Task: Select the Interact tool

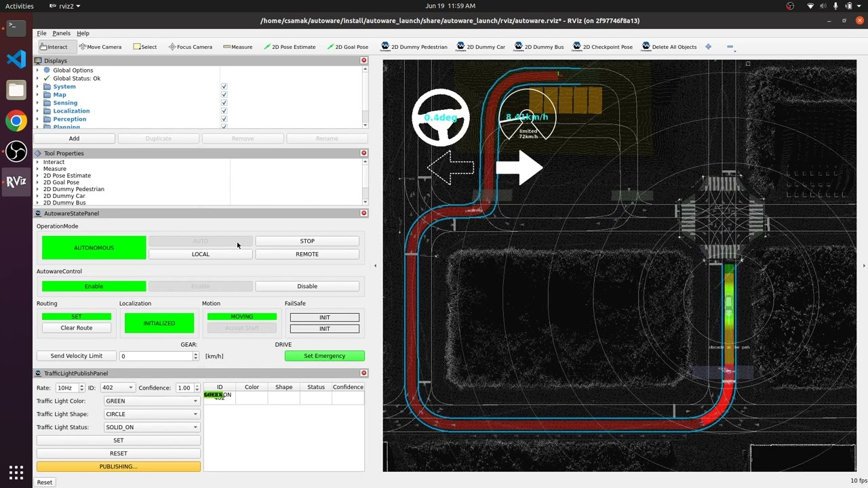Action: point(54,47)
